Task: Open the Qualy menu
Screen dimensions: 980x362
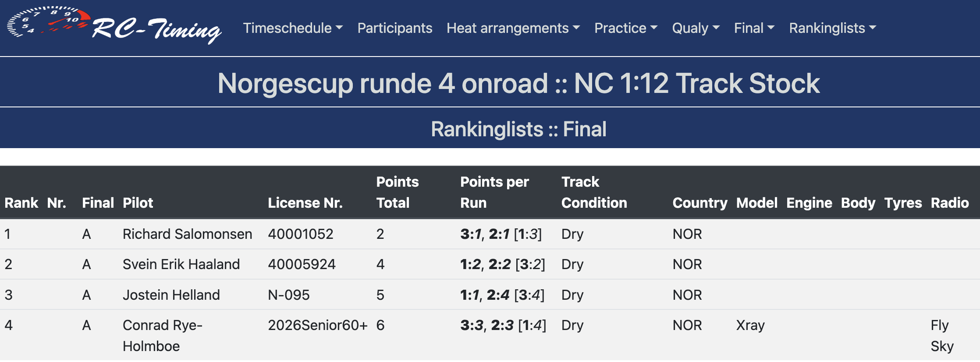Action: (696, 28)
